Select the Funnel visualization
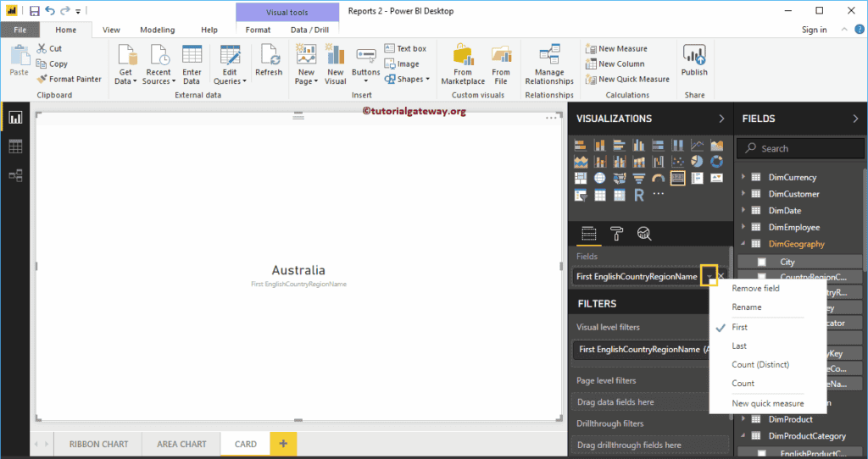 point(639,178)
